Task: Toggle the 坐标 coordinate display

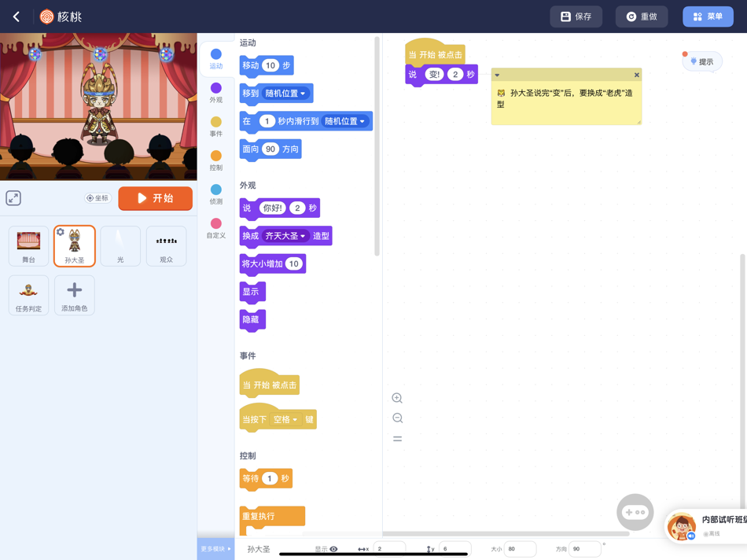Action: (98, 198)
